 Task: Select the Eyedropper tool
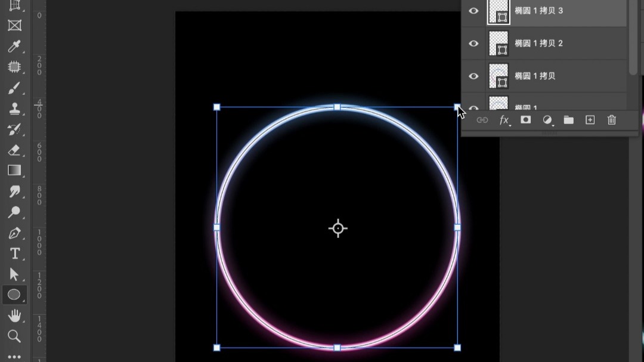14,47
